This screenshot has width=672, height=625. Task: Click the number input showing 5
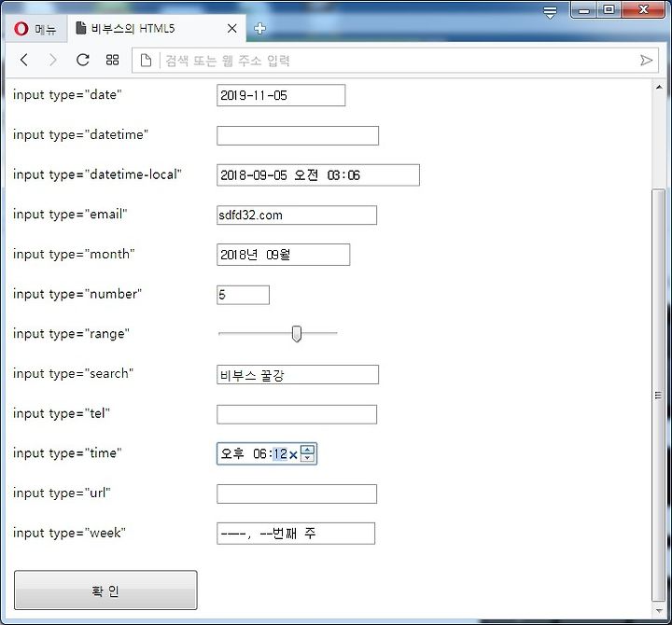(243, 295)
